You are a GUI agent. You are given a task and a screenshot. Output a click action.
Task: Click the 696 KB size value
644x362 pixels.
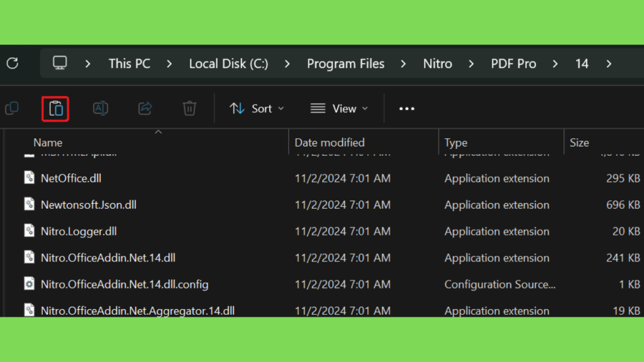(x=623, y=205)
